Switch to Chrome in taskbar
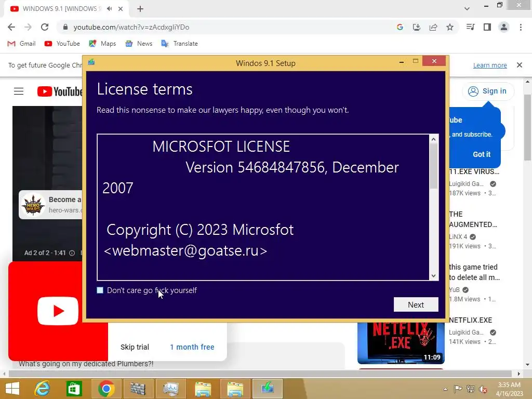This screenshot has width=532, height=399. pos(106,389)
